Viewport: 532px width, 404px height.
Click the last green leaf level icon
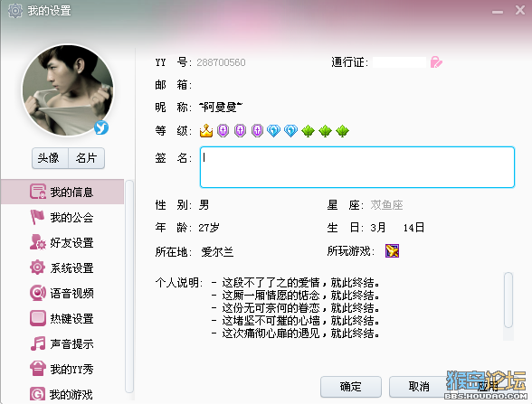coord(342,131)
